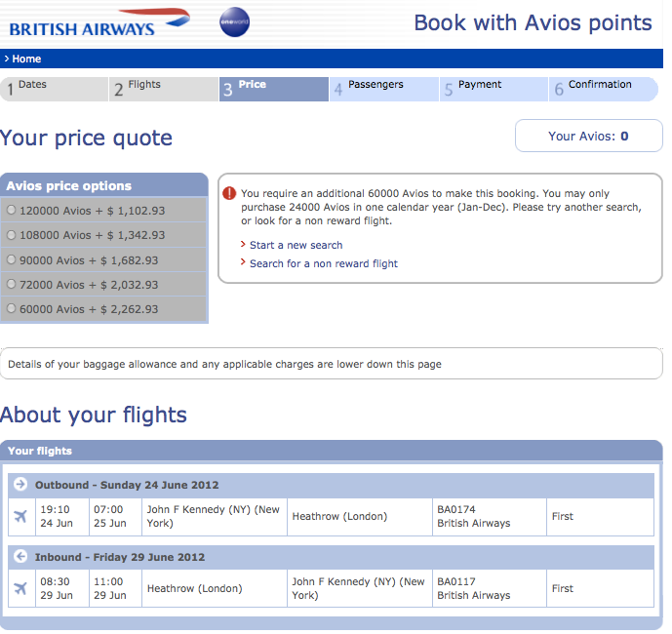Screen dimensions: 672x634
Task: Click the Your price quote heading
Action: click(x=86, y=139)
